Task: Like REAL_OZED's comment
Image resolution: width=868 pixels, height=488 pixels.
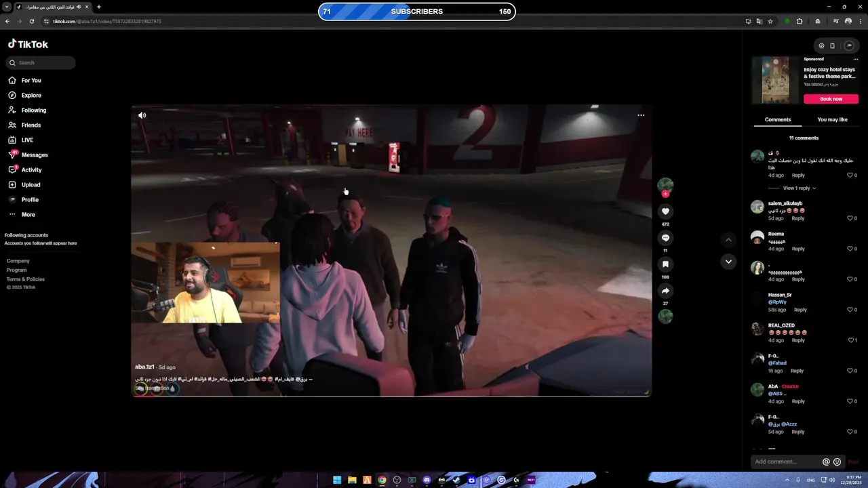Action: (x=852, y=340)
